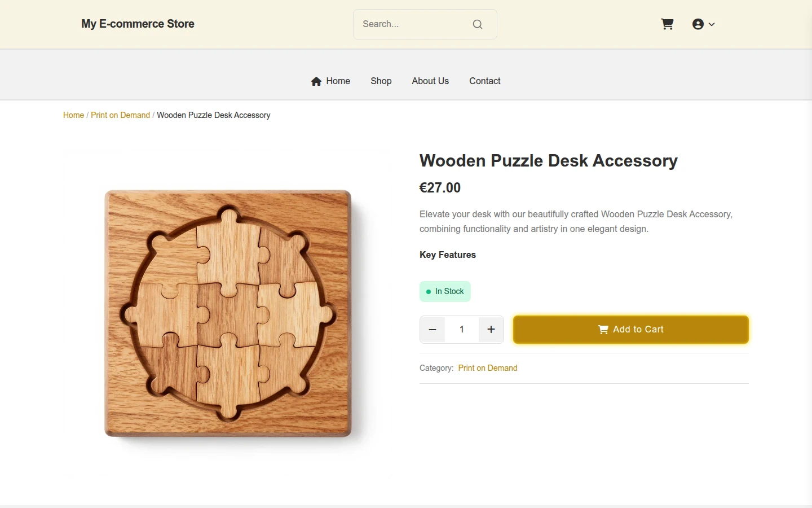Increase quantity with the plus button
Viewport: 812px width, 508px height.
(x=491, y=330)
